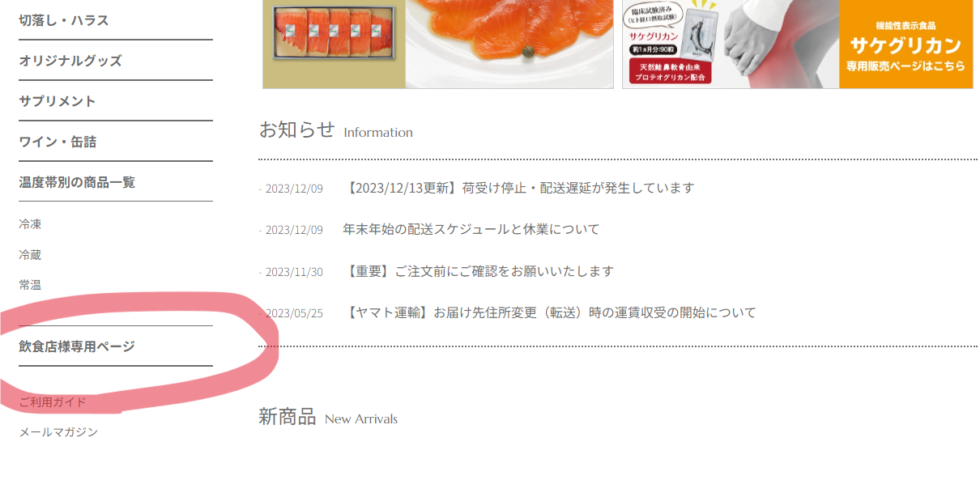Open 【重要】ご注文前にご確認 notice
Screen dimensions: 980x480
479,271
